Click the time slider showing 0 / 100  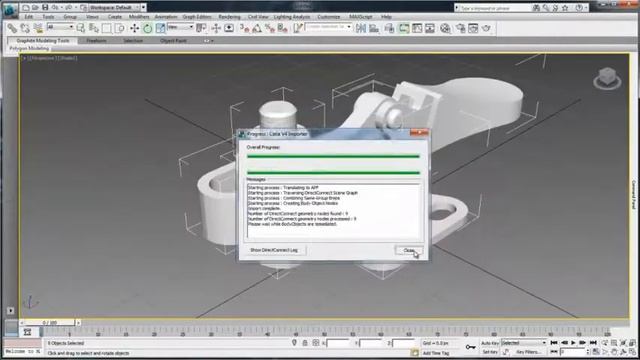click(x=50, y=322)
